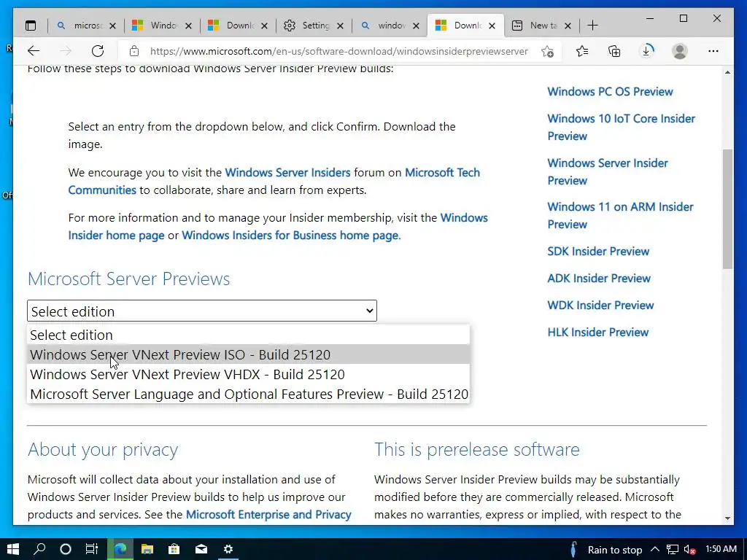Open the Favorites list icon
The image size is (747, 560).
click(581, 51)
